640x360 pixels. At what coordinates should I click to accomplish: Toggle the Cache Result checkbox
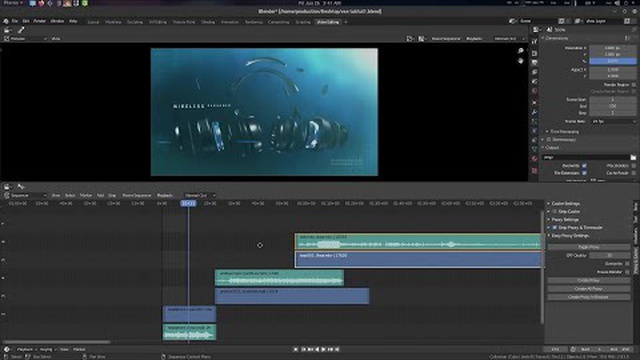(633, 173)
